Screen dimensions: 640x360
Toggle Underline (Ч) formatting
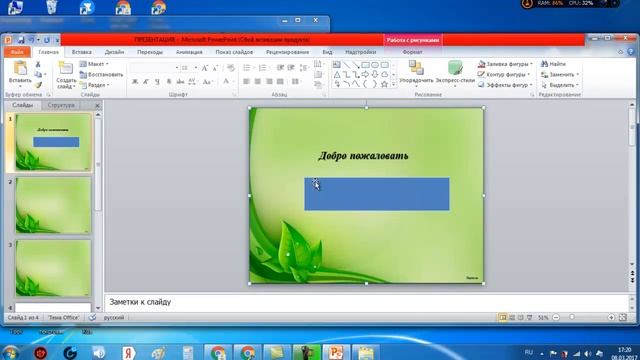[157, 82]
